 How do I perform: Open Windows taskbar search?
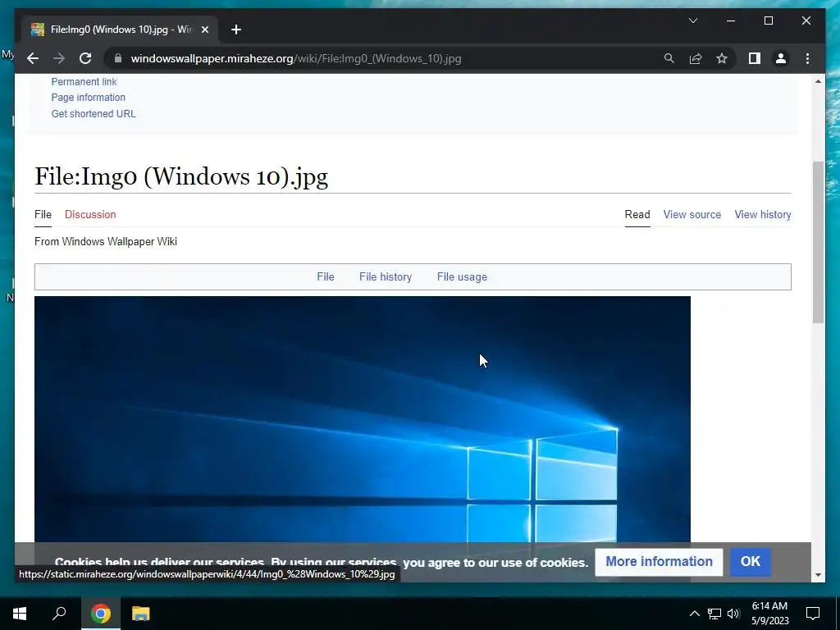[x=59, y=614]
